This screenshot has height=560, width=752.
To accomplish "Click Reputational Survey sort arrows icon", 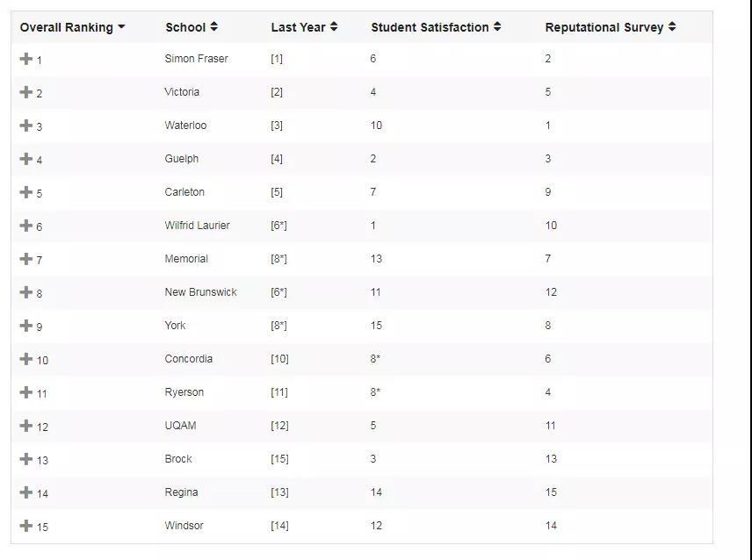I will [672, 27].
